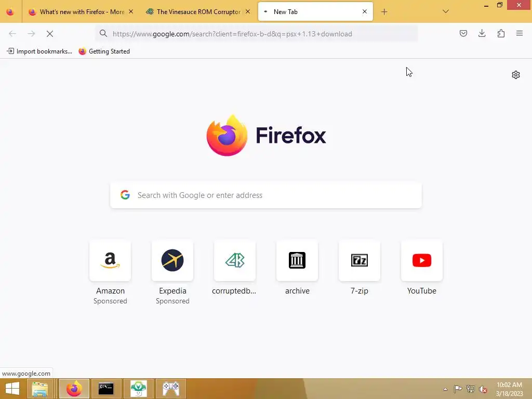Screen dimensions: 532x399
Task: Click Import bookmarks bookmark item
Action: (x=39, y=51)
